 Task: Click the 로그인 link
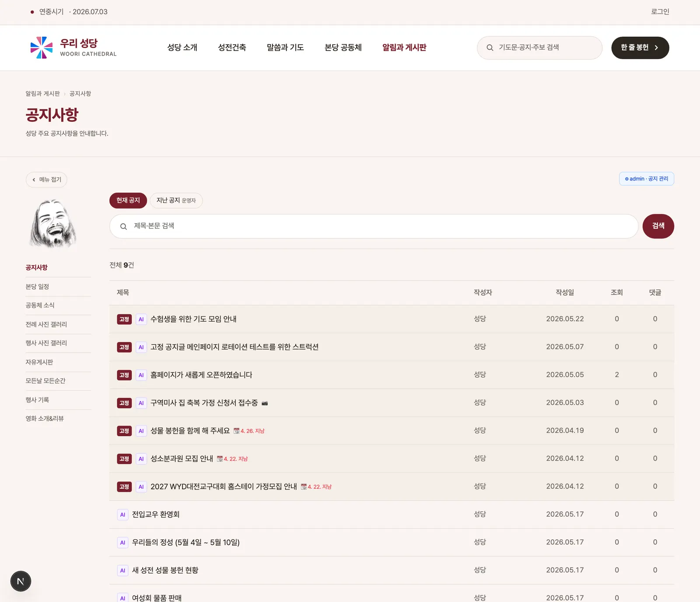pos(660,12)
